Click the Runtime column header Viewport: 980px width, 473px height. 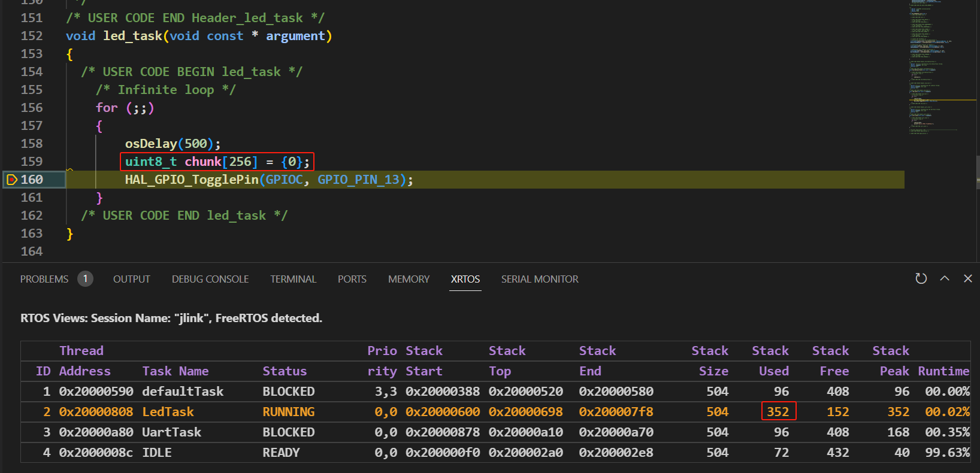click(943, 371)
